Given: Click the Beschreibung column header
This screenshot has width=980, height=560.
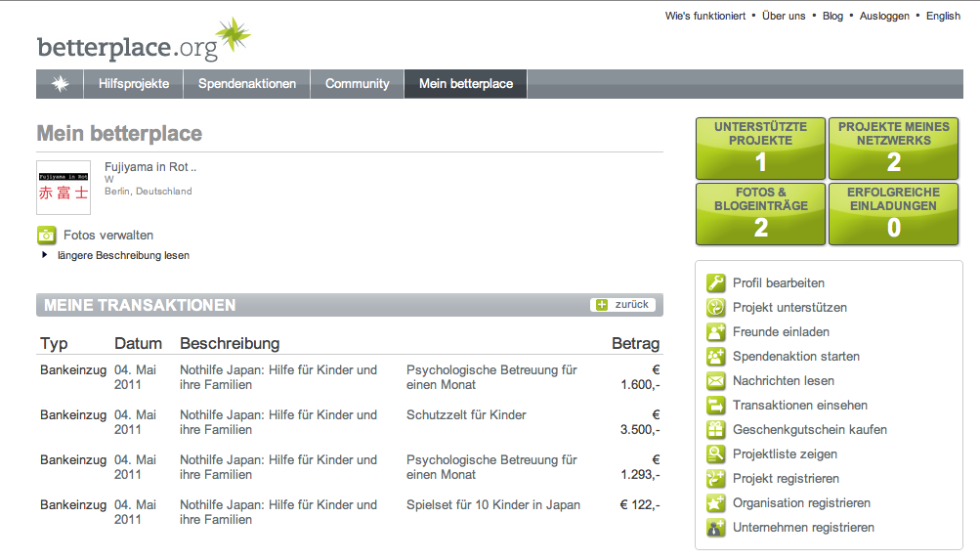Looking at the screenshot, I should tap(230, 343).
